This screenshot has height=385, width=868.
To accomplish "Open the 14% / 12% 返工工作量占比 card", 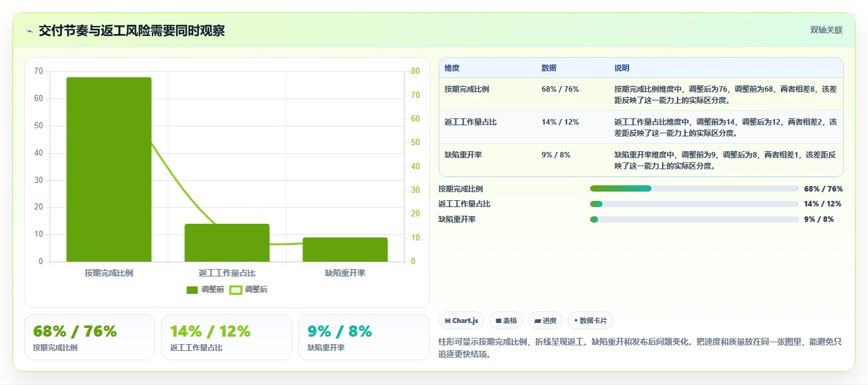I will (226, 337).
